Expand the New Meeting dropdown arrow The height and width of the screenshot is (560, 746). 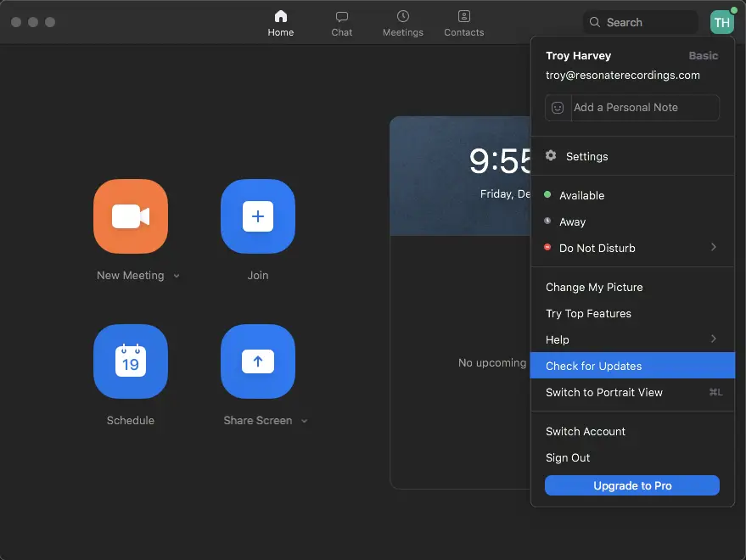coord(177,276)
